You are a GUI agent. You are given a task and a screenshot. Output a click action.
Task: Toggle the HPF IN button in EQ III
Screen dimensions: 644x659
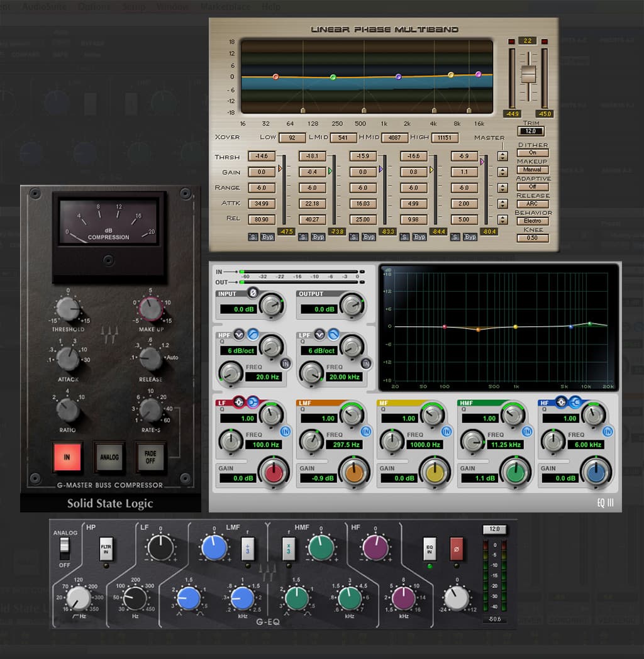(x=286, y=364)
